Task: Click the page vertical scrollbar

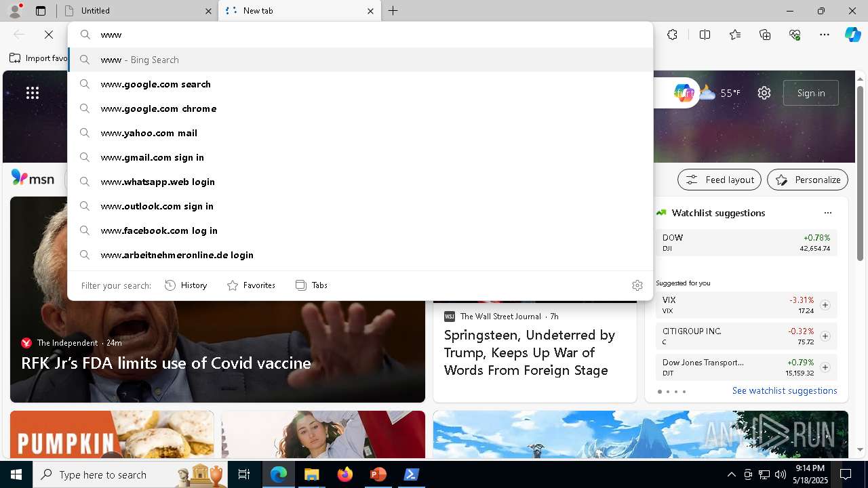Action: [x=860, y=174]
